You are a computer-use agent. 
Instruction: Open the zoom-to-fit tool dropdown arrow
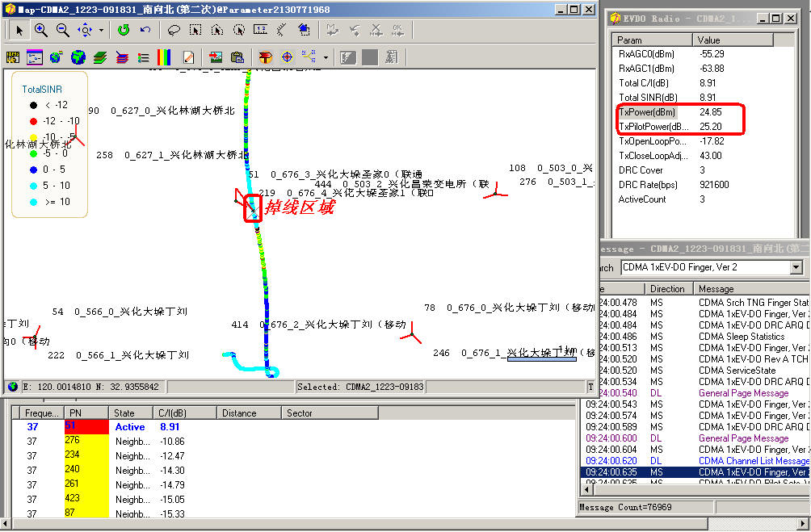tap(101, 31)
